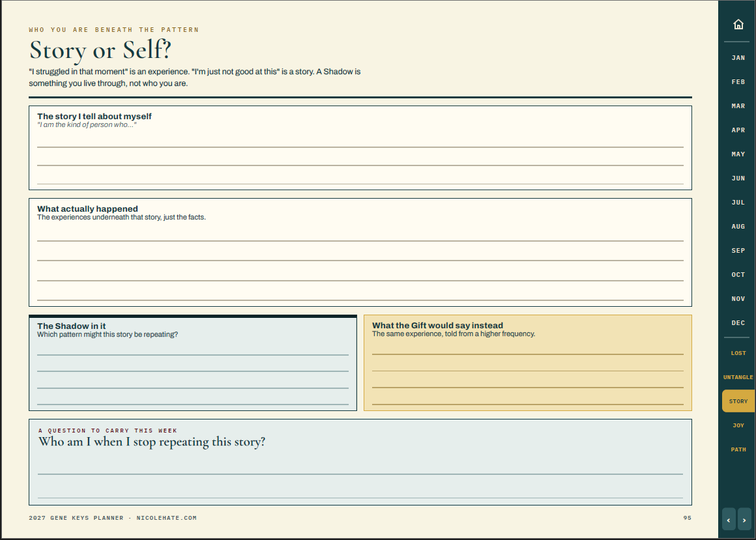Viewport: 756px width, 540px height.
Task: Open the MAY month tab
Action: pos(738,154)
